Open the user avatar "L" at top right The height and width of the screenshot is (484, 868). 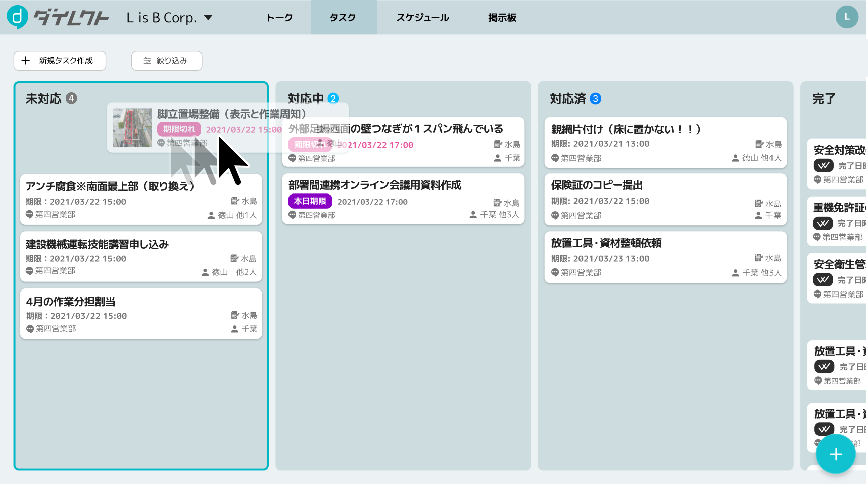[x=847, y=17]
